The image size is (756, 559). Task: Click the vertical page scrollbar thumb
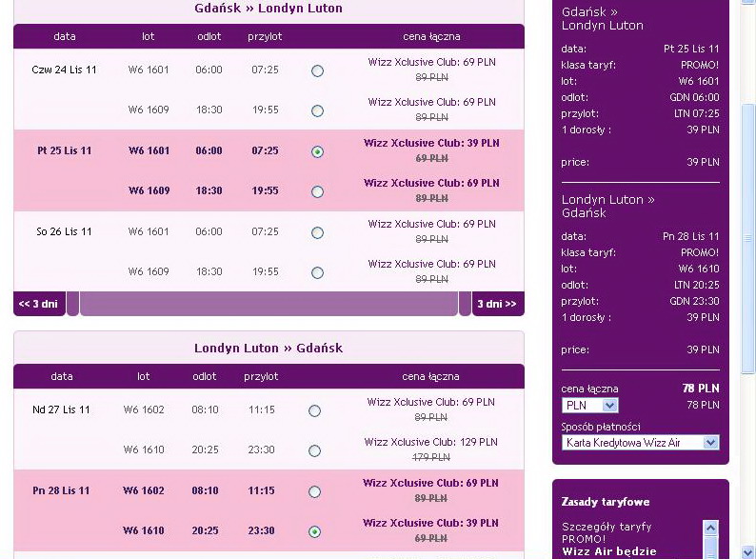(x=747, y=238)
